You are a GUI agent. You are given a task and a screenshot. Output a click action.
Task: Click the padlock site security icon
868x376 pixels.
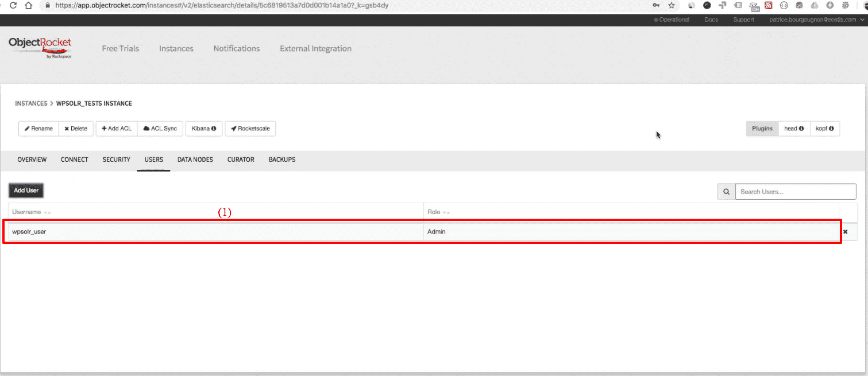tap(48, 5)
